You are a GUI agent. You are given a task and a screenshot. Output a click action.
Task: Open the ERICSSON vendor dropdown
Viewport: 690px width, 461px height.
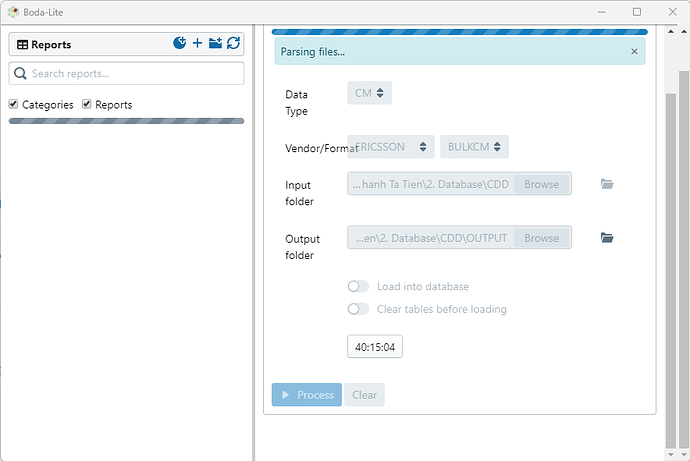[391, 146]
